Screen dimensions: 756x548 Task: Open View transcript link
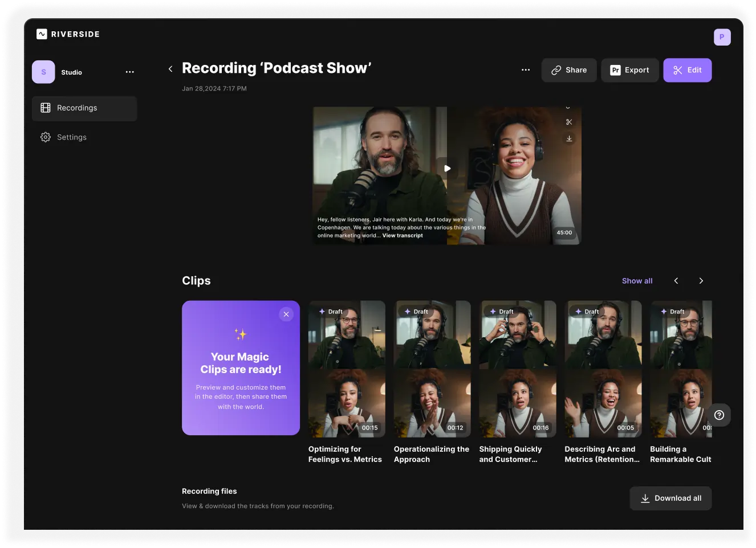tap(402, 235)
